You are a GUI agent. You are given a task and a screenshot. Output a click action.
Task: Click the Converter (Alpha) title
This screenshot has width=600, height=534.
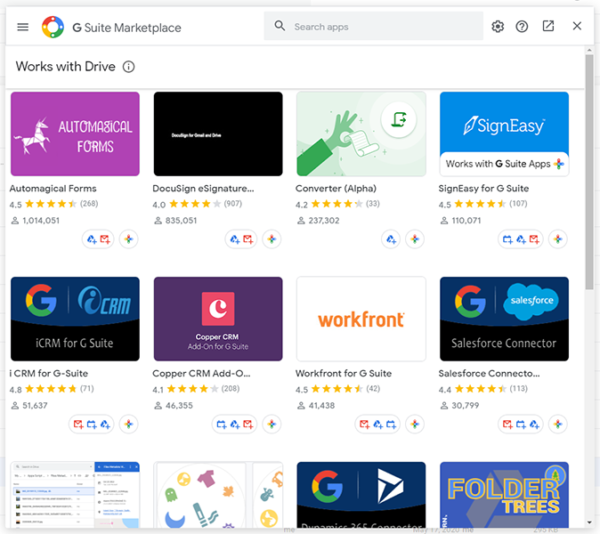click(x=336, y=189)
